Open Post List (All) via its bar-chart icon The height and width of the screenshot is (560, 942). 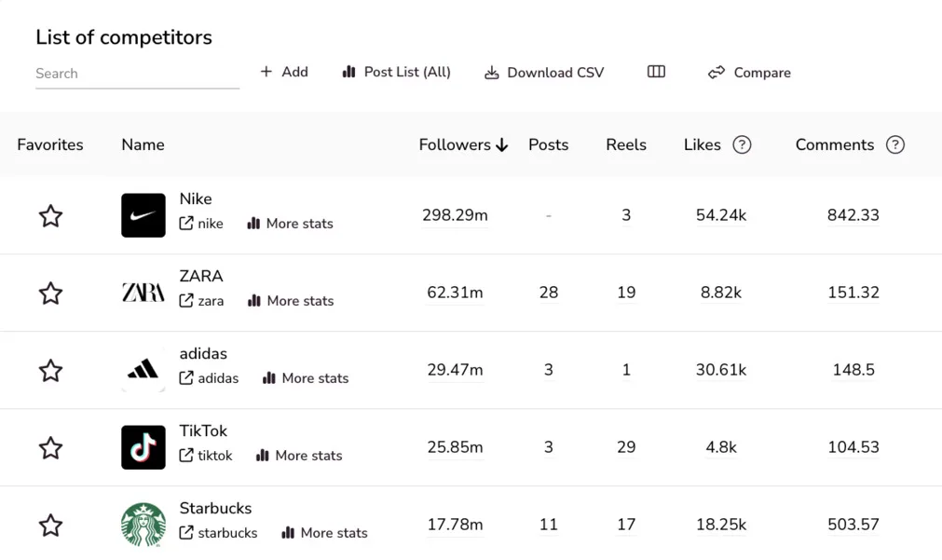tap(348, 72)
